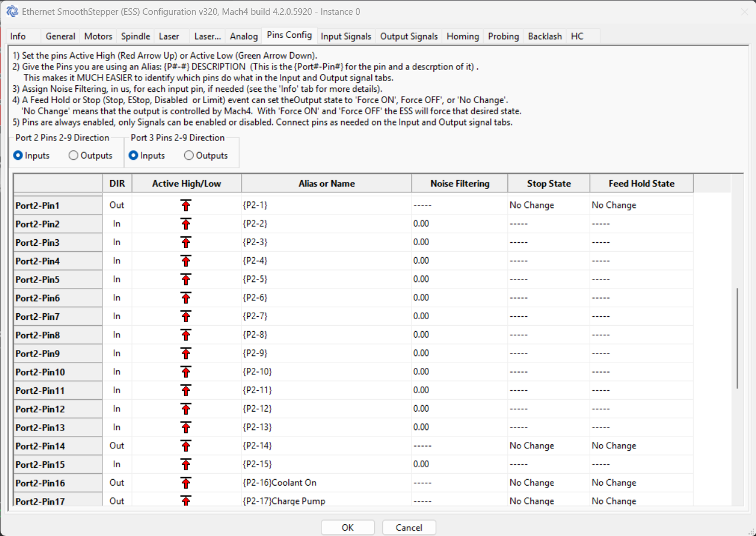Click the Mach4 app icon in title bar

tap(12, 11)
